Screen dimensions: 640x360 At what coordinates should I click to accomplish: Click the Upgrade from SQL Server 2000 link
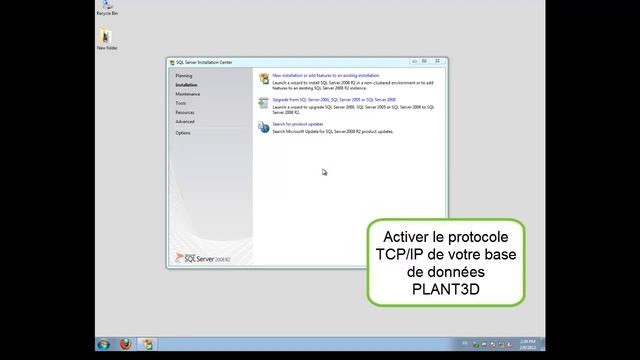(x=334, y=100)
